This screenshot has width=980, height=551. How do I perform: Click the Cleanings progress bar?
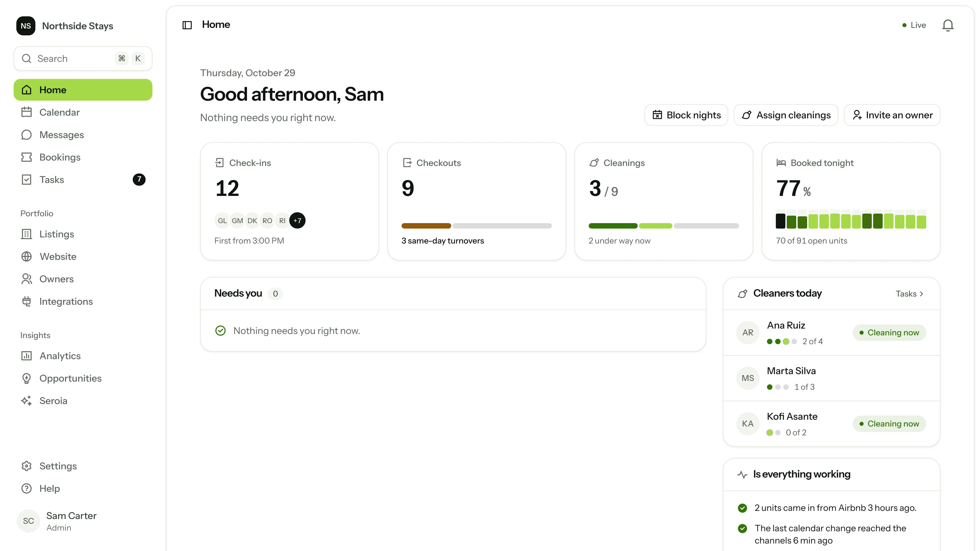664,226
